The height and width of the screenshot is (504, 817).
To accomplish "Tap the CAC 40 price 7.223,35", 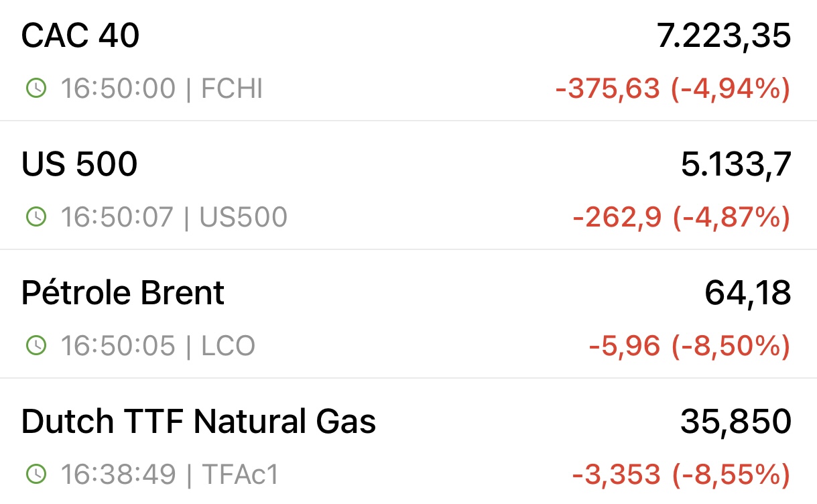I will pyautogui.click(x=724, y=36).
